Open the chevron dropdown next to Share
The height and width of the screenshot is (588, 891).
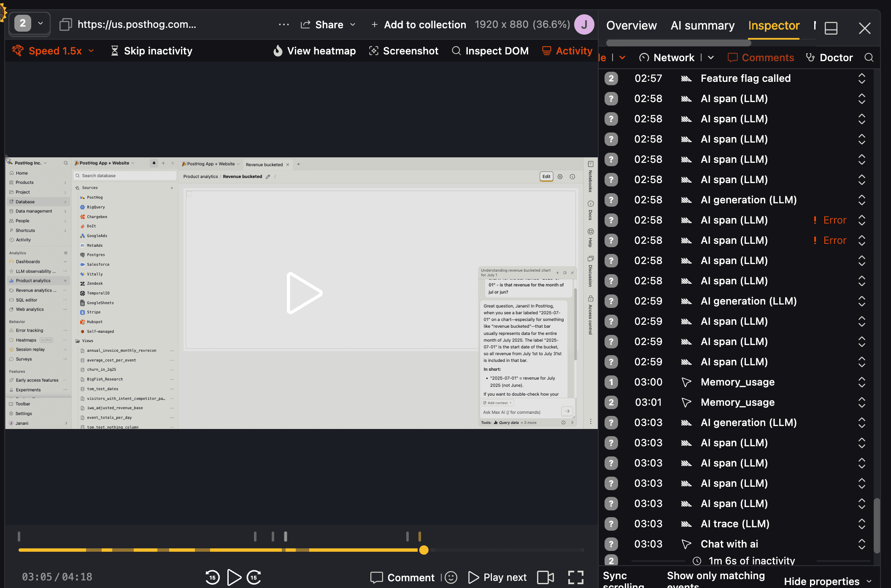353,25
